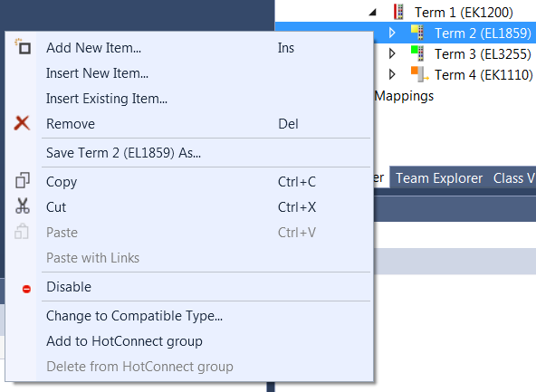
Task: Select Term 2 (EL1859) tree item
Action: (483, 33)
